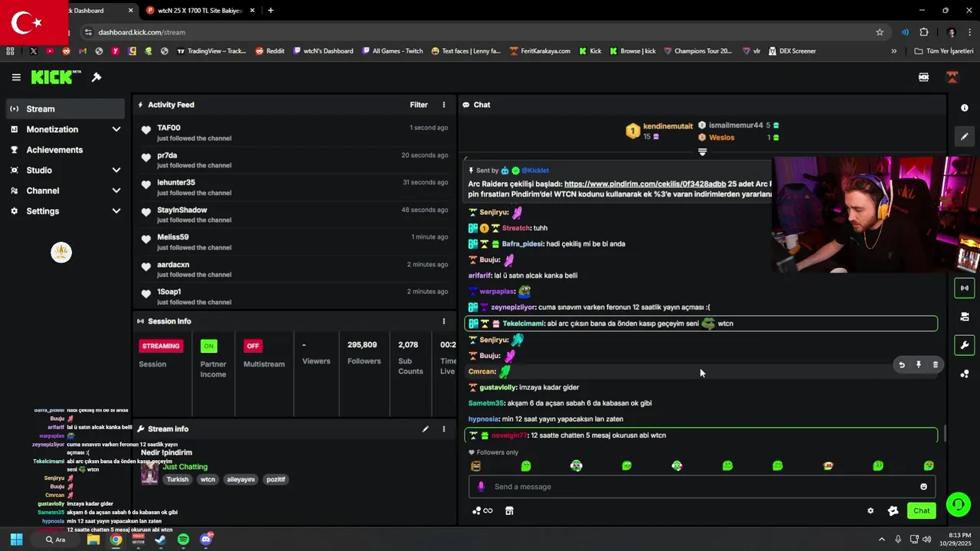Click the address bar URL
Viewport: 980px width, 551px height.
pos(142,32)
